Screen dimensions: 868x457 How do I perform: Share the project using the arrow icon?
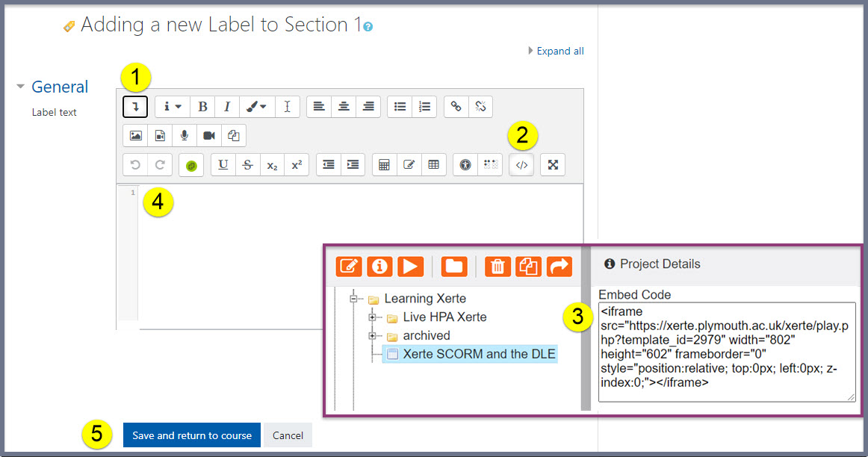[559, 267]
